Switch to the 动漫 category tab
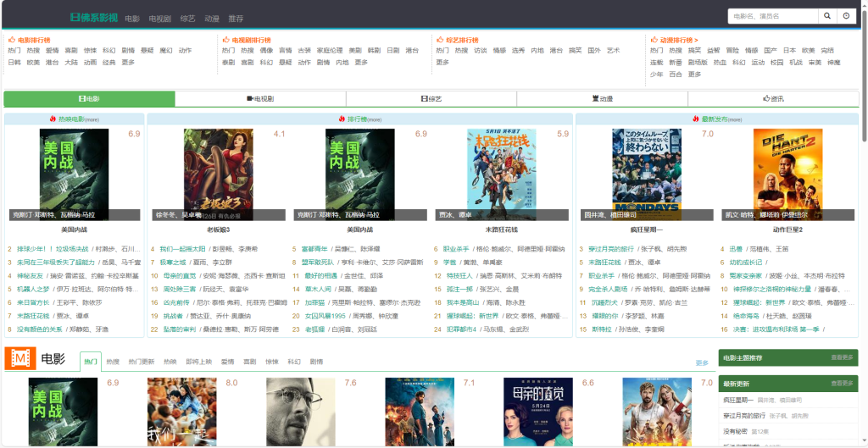This screenshot has height=448, width=868. [602, 99]
